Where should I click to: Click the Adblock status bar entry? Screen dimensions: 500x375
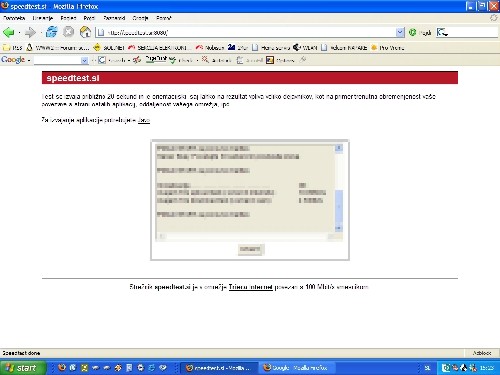click(482, 353)
